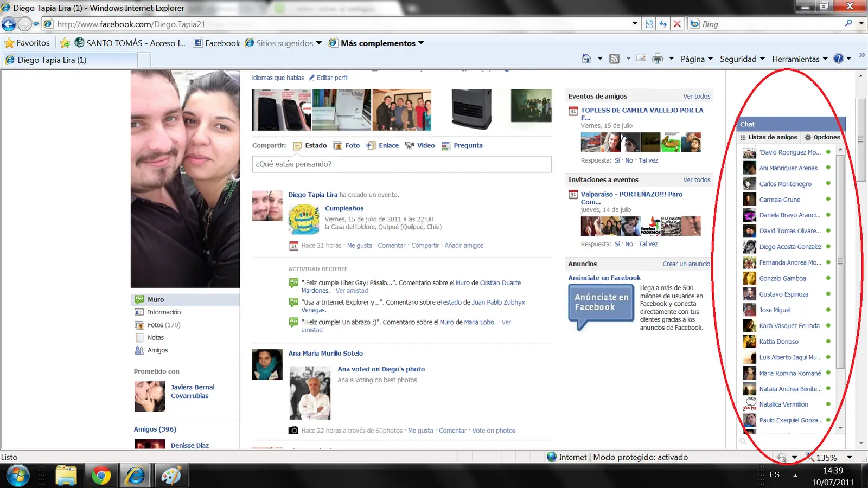This screenshot has width=868, height=488.
Task: Open the Recent Pages dropdown arrow
Action: point(36,24)
